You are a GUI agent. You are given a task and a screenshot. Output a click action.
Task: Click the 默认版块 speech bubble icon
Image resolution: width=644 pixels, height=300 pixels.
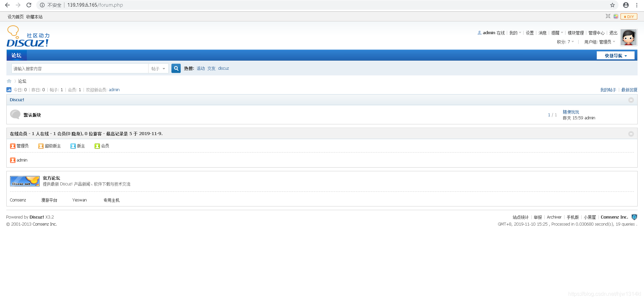15,115
